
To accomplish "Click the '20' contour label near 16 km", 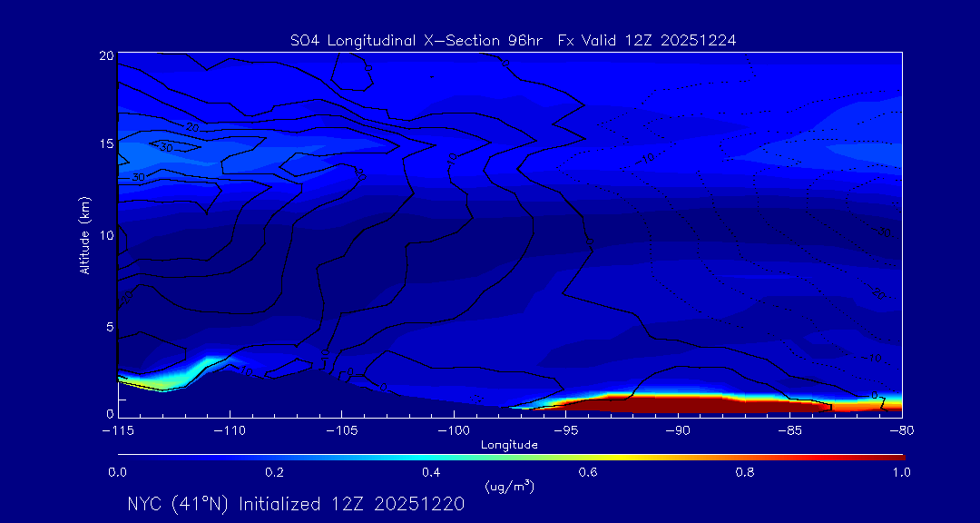I will point(192,127).
